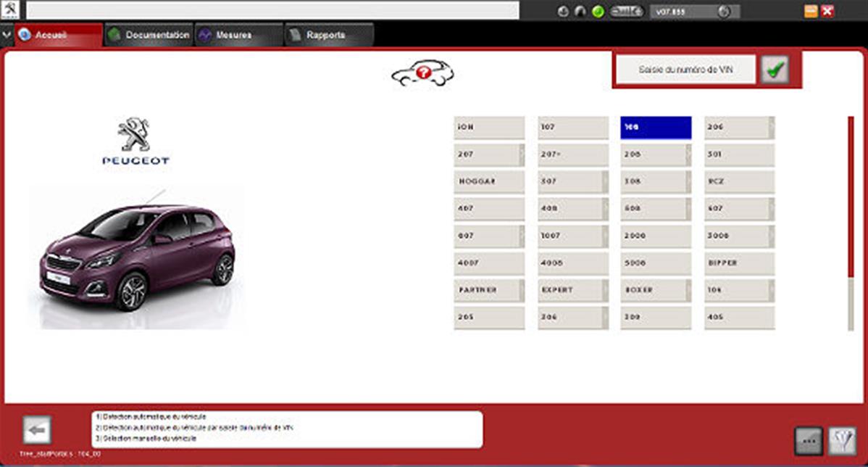Image resolution: width=868 pixels, height=467 pixels.
Task: Open the tools configuration icon at bottom right
Action: (x=842, y=441)
